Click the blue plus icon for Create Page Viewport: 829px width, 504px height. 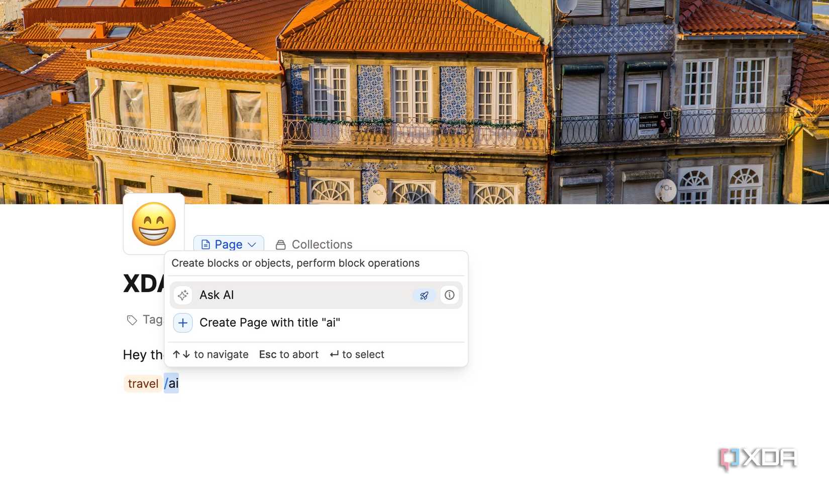pos(183,323)
